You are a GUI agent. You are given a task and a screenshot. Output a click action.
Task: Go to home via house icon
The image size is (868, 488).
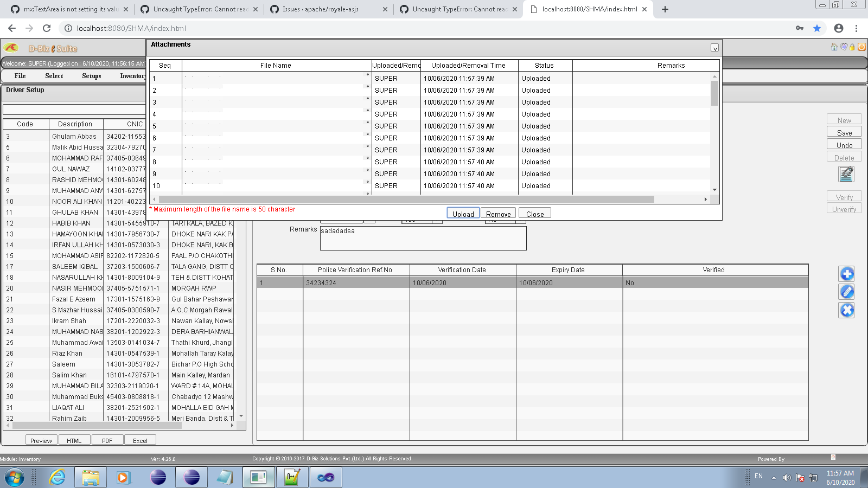834,47
